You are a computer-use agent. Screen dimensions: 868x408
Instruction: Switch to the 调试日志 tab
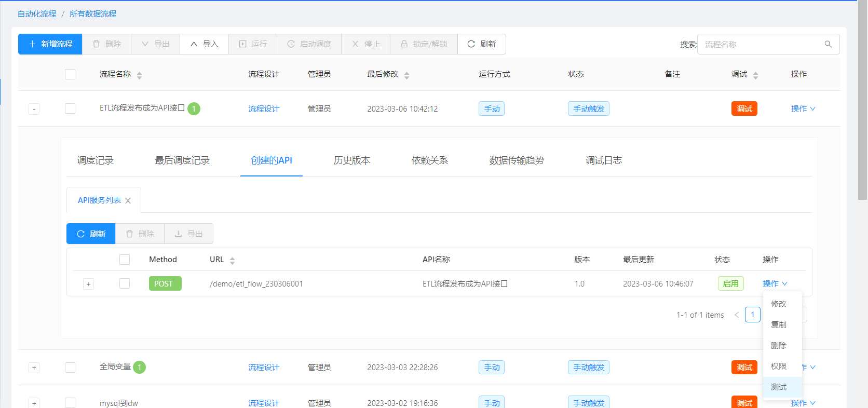point(604,160)
